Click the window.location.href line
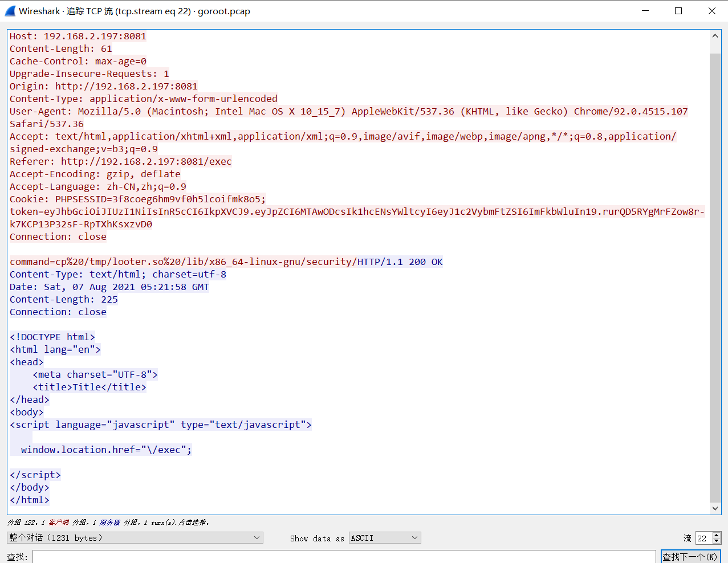This screenshot has height=563, width=728. (x=107, y=450)
